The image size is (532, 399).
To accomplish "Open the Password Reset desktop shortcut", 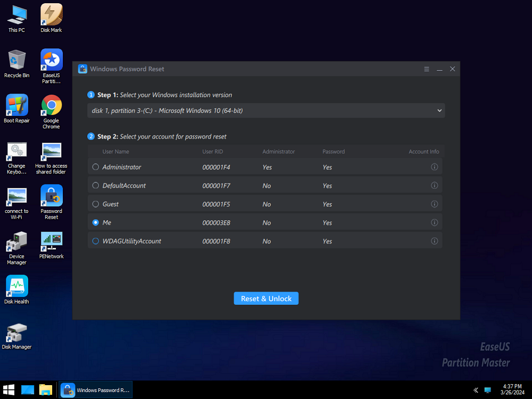I will [x=51, y=196].
